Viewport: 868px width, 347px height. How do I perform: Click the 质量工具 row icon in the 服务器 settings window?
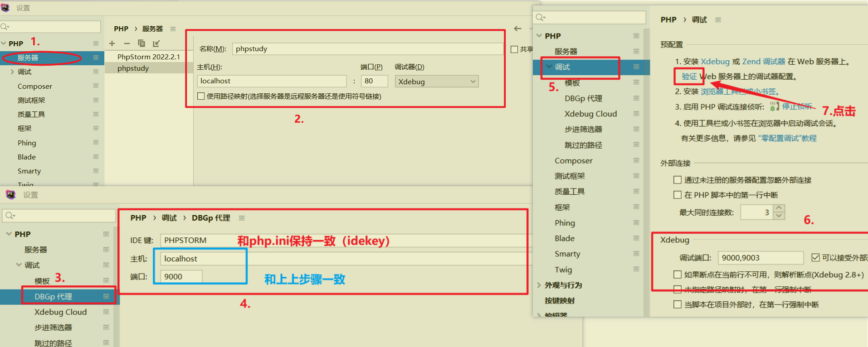96,114
